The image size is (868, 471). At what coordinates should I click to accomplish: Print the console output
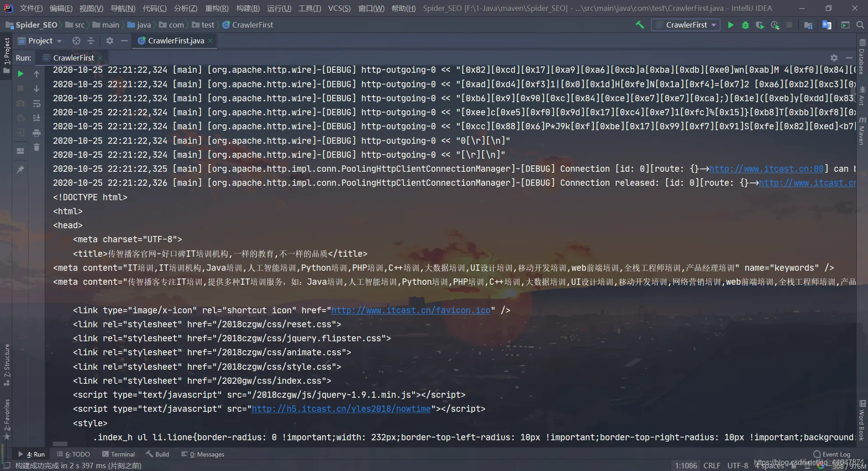pos(37,133)
